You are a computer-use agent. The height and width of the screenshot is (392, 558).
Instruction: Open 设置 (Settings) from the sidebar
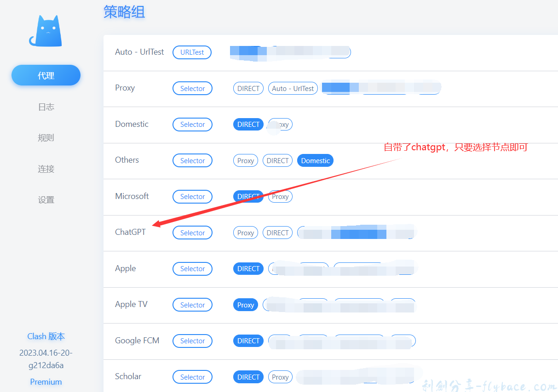click(46, 200)
